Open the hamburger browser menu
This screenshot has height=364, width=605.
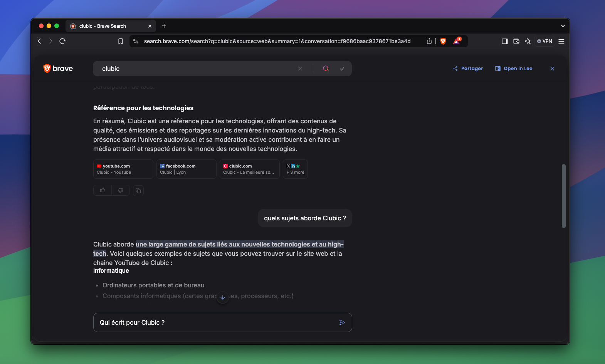click(x=561, y=41)
